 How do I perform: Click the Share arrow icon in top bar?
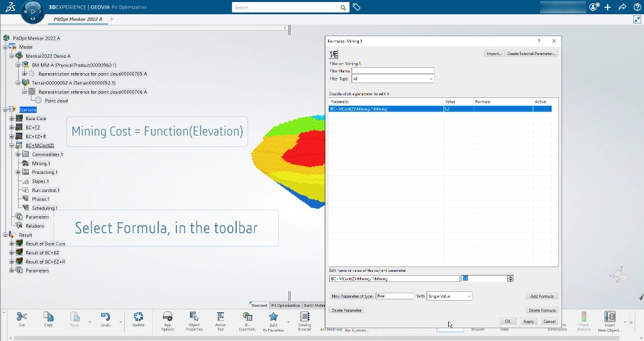click(623, 7)
